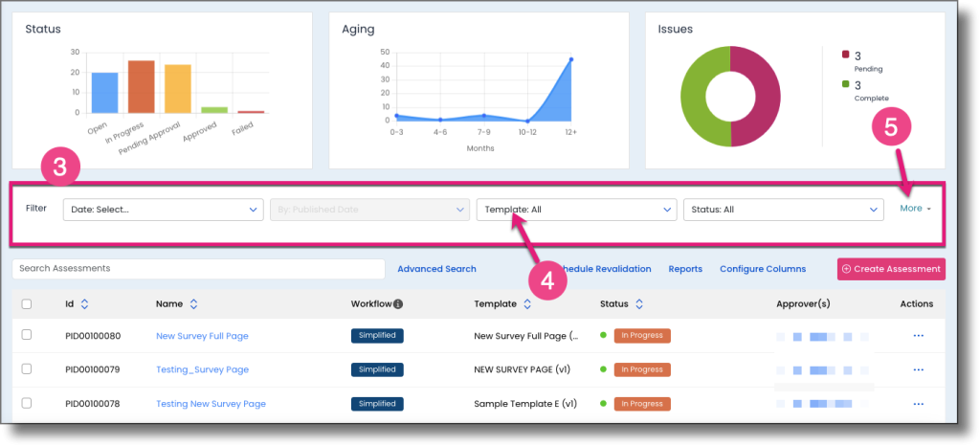
Task: Sort by Id column arrows
Action: (85, 304)
